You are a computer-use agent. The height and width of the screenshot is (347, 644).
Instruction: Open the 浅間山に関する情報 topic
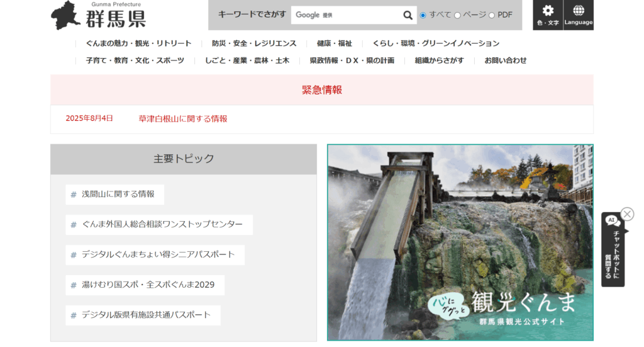pyautogui.click(x=118, y=194)
